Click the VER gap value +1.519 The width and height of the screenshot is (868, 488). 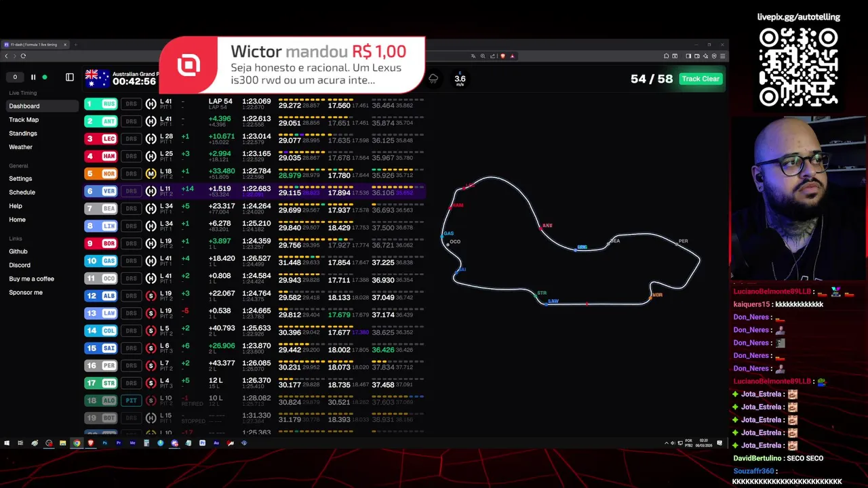[x=220, y=189]
